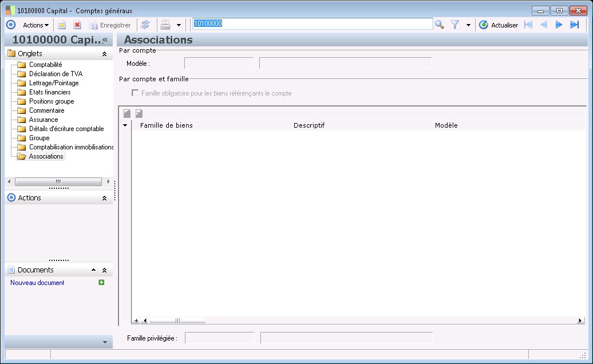Click the Associations open folder icon

pyautogui.click(x=22, y=156)
